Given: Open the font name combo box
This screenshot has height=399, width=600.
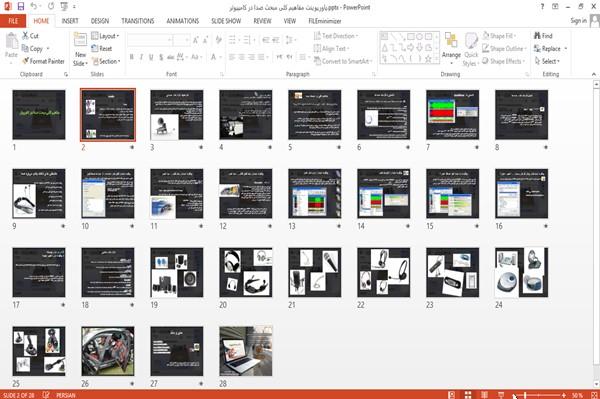Looking at the screenshot, I should tap(150, 40).
